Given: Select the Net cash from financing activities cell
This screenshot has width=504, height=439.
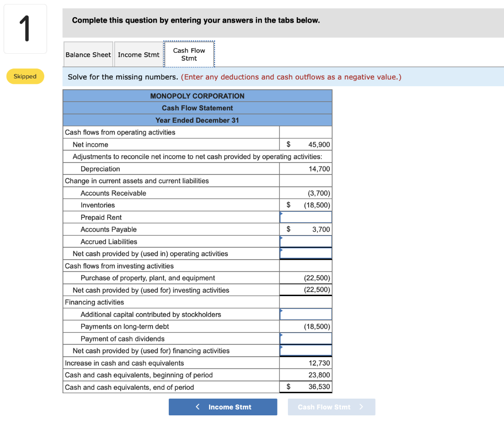Looking at the screenshot, I should [306, 350].
